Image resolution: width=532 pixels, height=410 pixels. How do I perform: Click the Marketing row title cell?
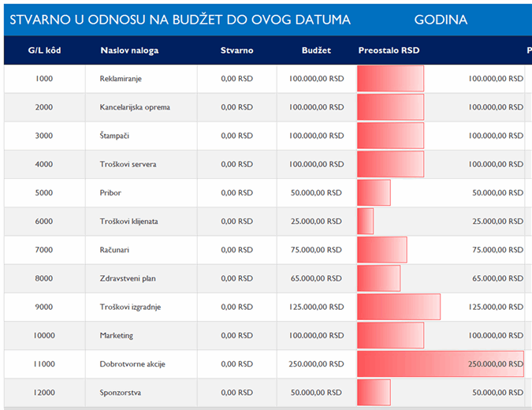point(117,335)
